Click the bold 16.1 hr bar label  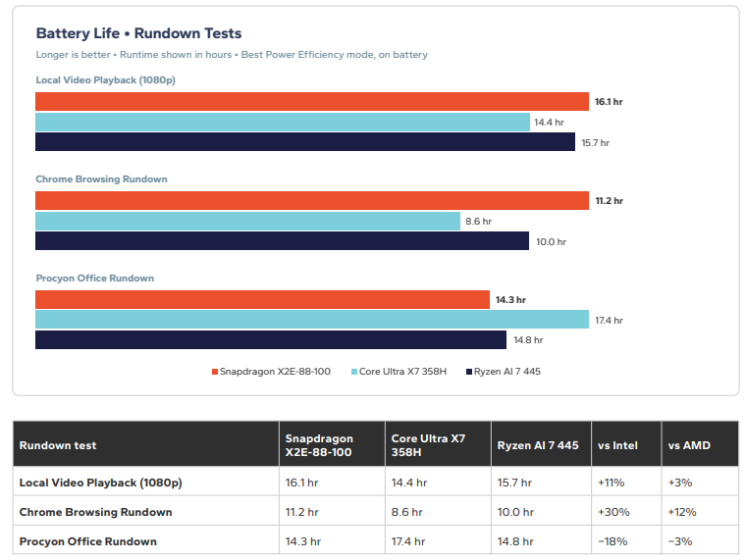[x=609, y=102]
